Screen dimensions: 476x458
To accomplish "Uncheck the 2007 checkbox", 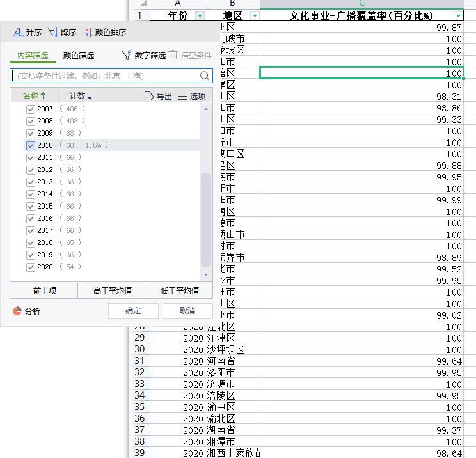I will [x=30, y=109].
